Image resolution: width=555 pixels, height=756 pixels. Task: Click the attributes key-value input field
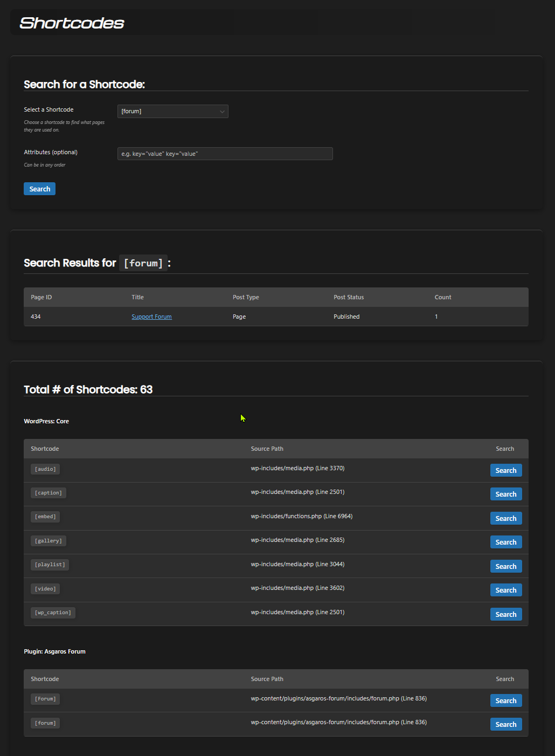[225, 154]
